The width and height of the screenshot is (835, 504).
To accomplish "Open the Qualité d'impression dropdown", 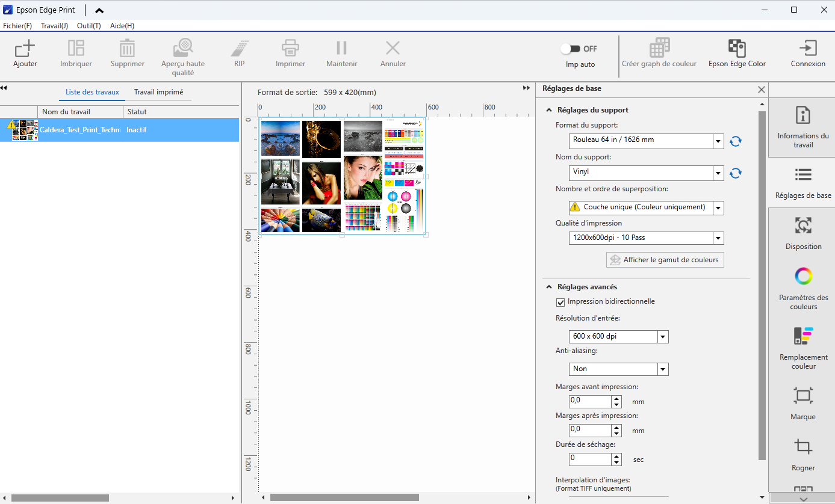I will tap(718, 238).
